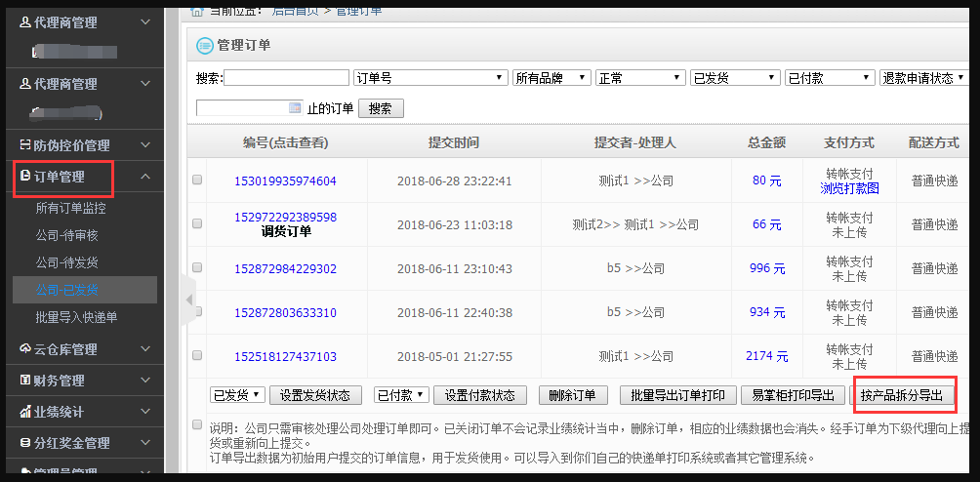This screenshot has width=980, height=482.
Task: Open order number 152872803633310
Action: click(286, 313)
